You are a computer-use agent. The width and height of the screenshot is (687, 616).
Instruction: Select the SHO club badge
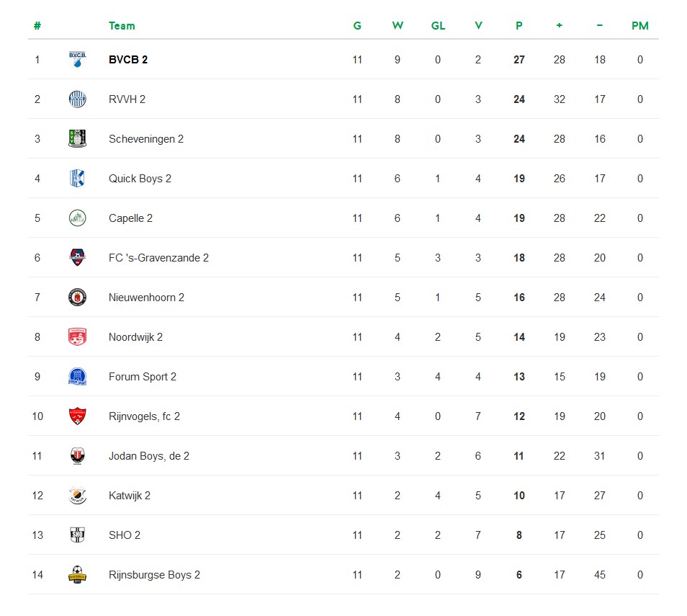pos(78,535)
